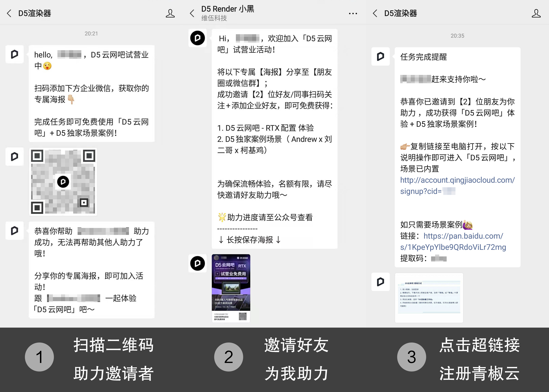Open the three-dot menu in D5 Render 小黑 chat
The image size is (549, 392).
coord(353,14)
